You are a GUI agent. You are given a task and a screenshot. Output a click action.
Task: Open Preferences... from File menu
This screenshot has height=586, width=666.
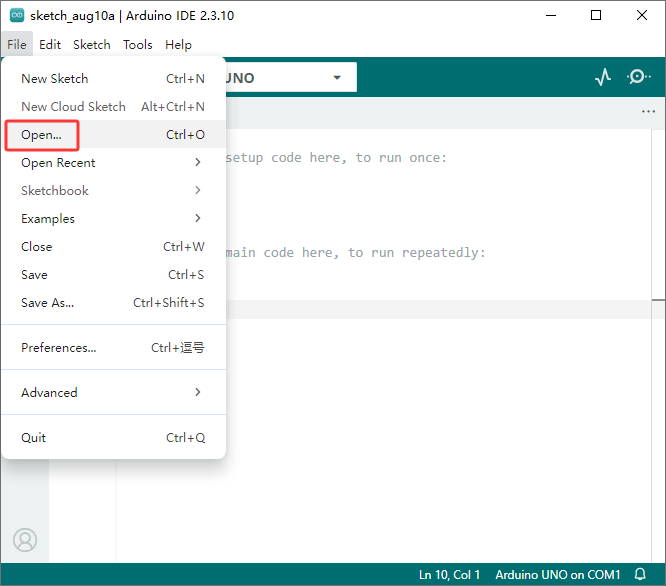coord(113,347)
